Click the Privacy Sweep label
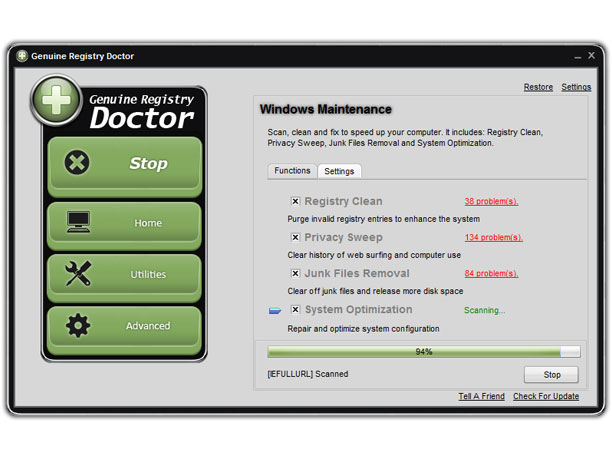Viewport: 612px width, 459px height. pos(343,237)
